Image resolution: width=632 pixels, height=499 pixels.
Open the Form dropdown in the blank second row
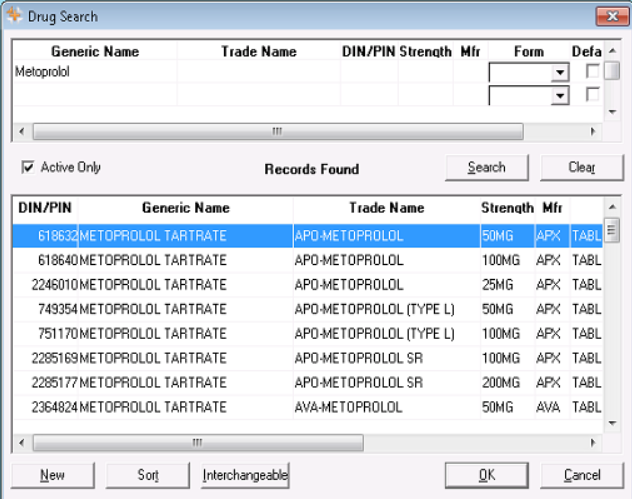[560, 96]
